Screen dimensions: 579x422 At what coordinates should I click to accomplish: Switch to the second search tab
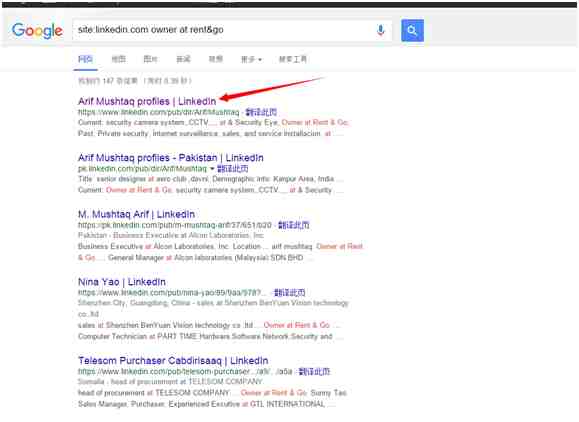point(119,59)
